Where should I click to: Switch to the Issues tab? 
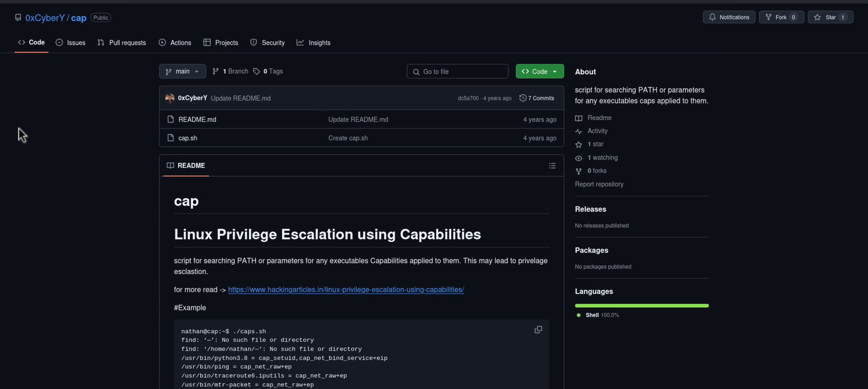tap(71, 42)
